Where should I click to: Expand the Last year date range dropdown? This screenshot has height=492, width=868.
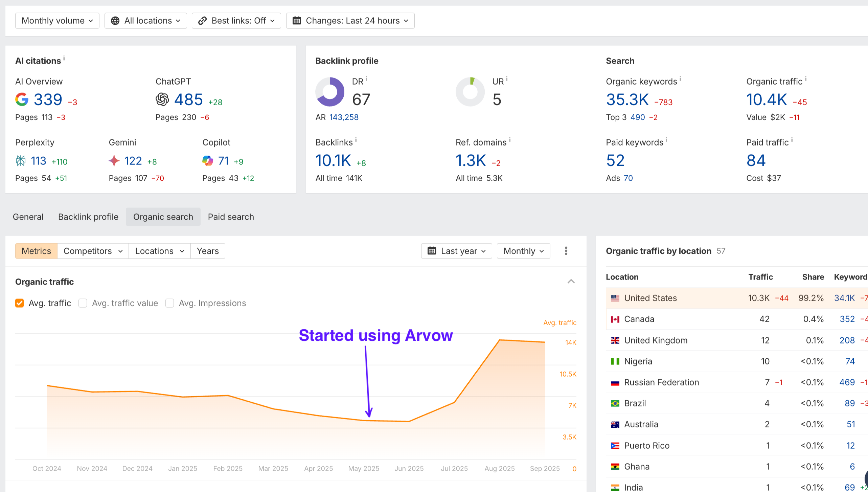click(x=456, y=251)
